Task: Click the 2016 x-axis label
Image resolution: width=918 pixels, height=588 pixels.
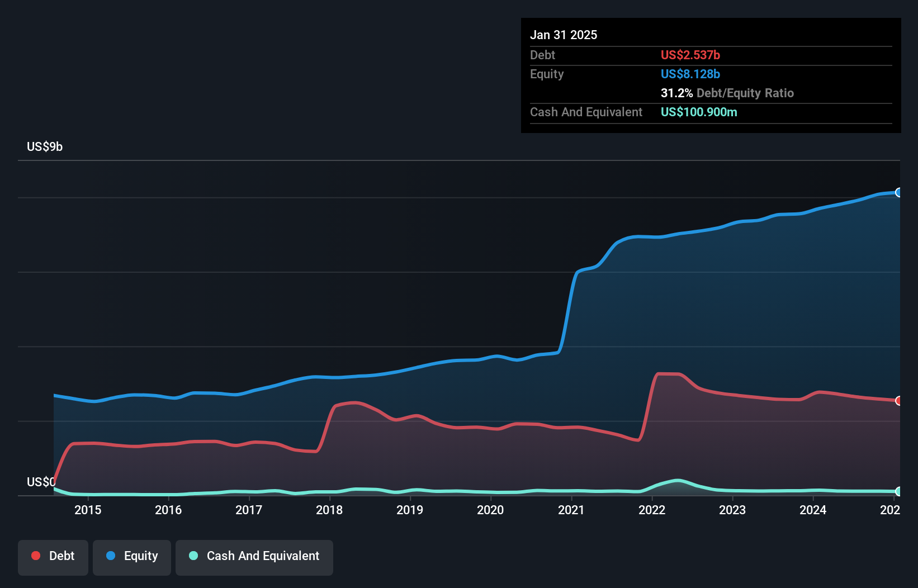Action: pos(168,510)
